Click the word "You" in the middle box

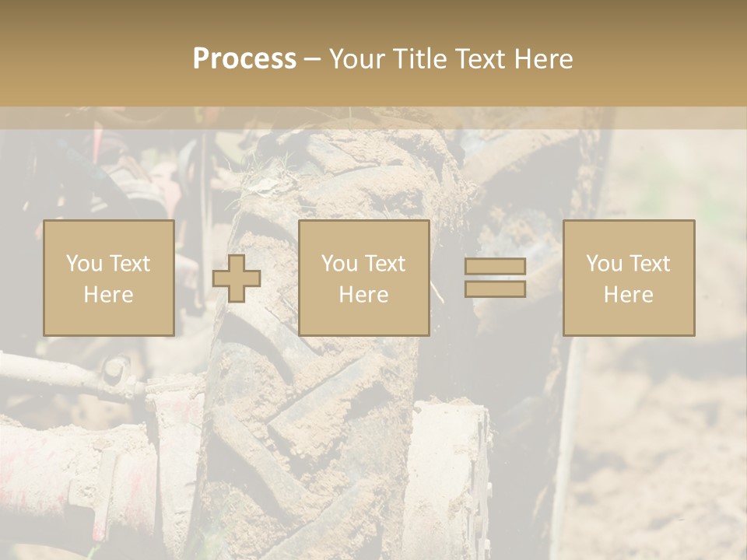pos(339,264)
